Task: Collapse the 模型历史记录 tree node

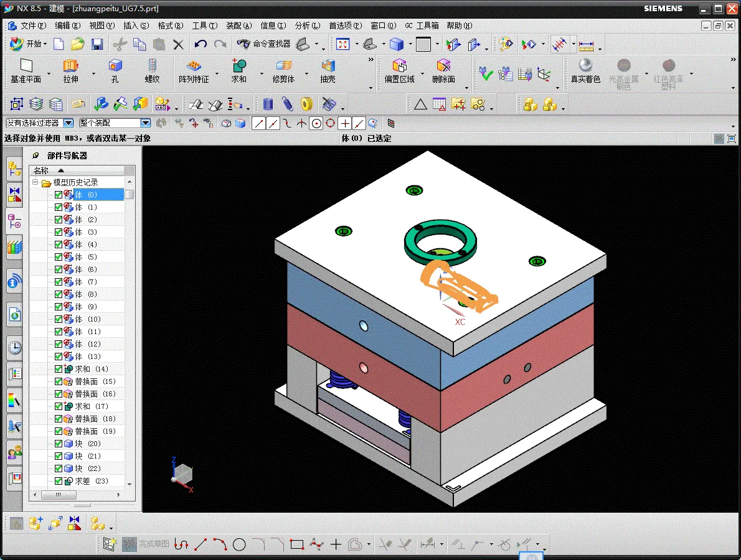Action: pyautogui.click(x=35, y=183)
